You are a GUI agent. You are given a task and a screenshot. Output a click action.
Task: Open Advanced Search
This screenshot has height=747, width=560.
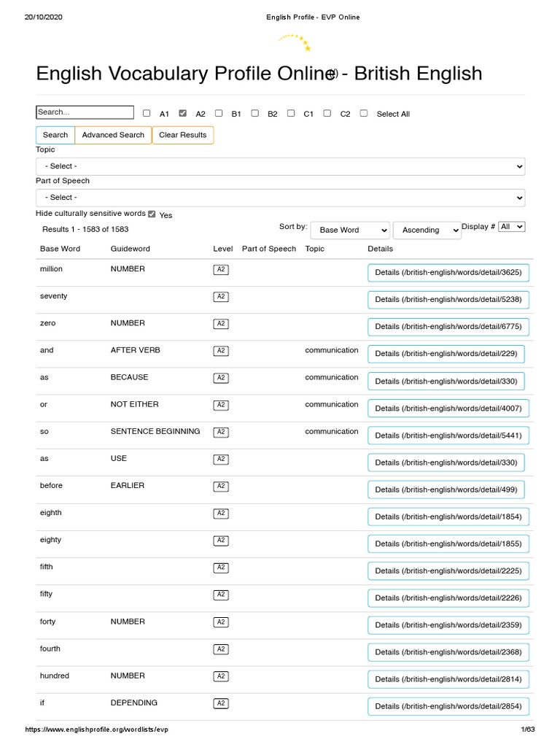pos(113,135)
